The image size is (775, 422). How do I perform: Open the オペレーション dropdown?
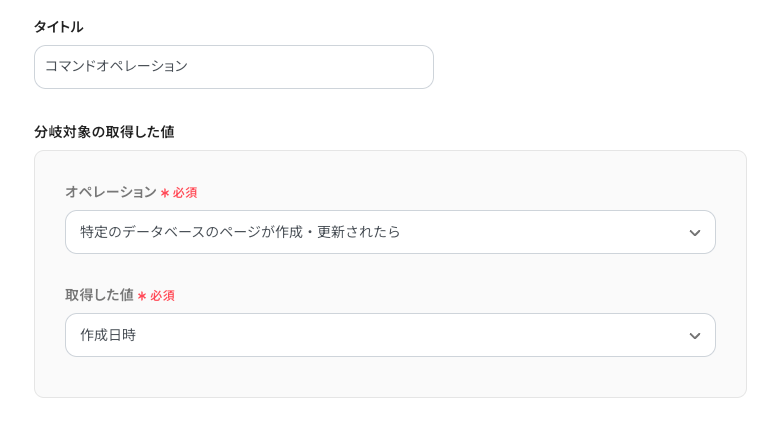[390, 232]
